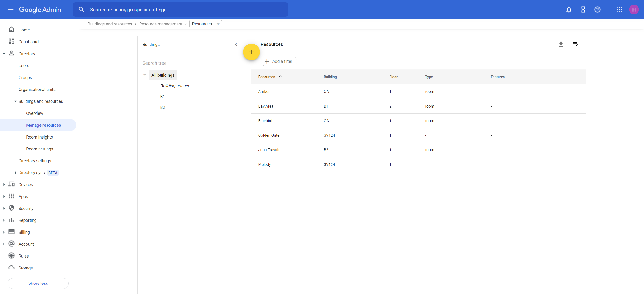This screenshot has height=294, width=644.
Task: Expand the Directory sync section
Action: click(x=15, y=172)
